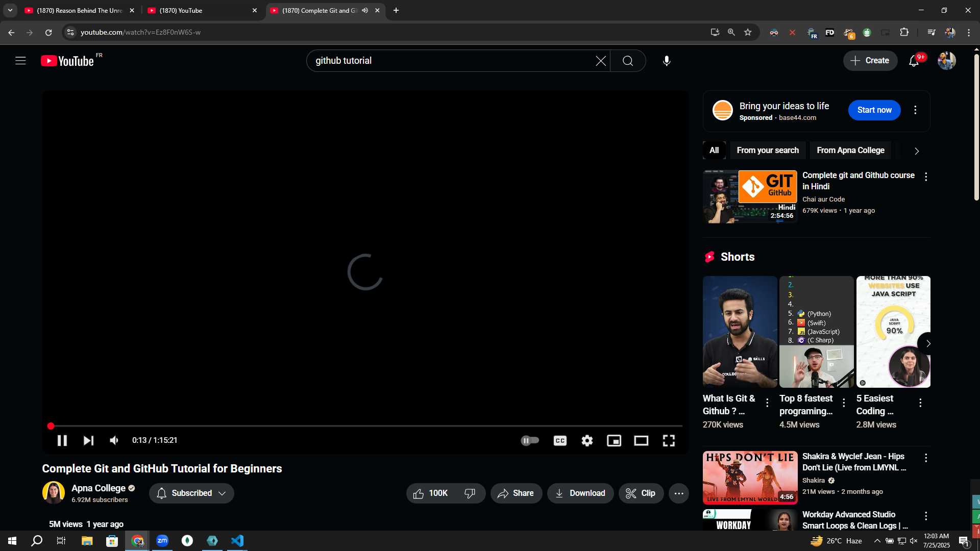Go to YouTube home via logo
This screenshot has height=551, width=980.
(x=67, y=61)
